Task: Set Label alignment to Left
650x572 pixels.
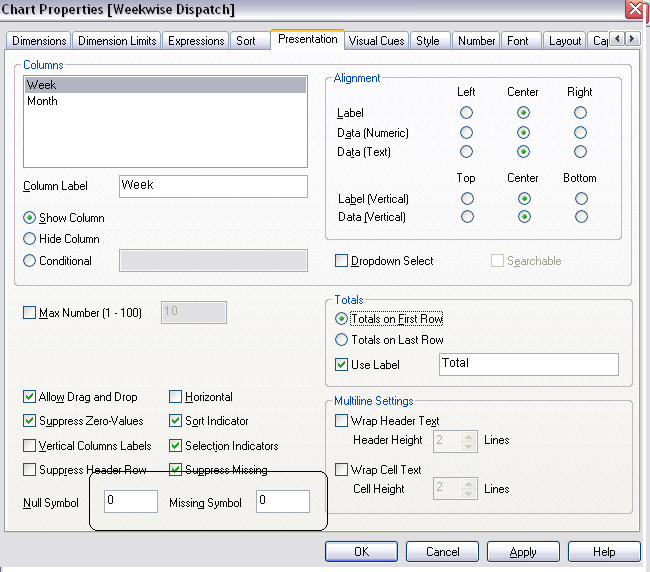Action: click(x=466, y=113)
